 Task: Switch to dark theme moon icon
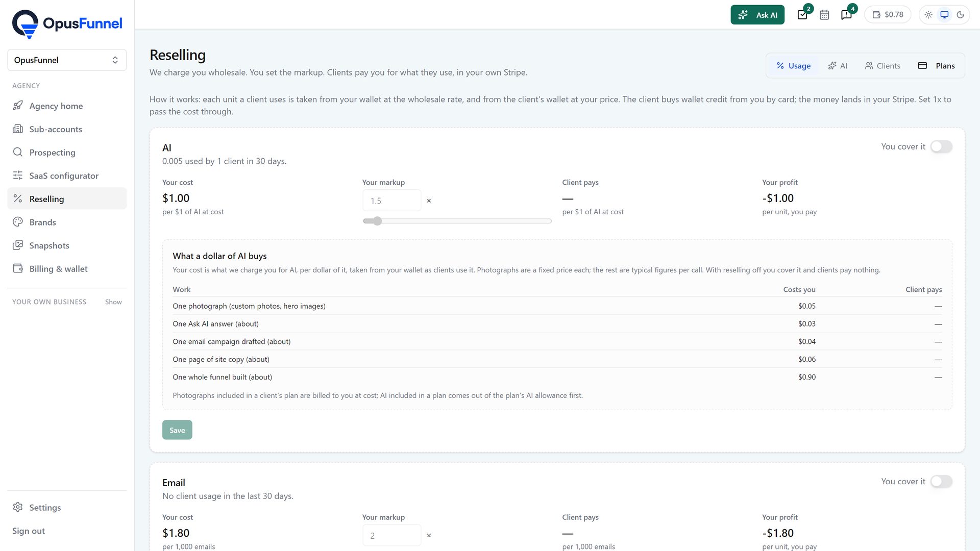point(960,15)
